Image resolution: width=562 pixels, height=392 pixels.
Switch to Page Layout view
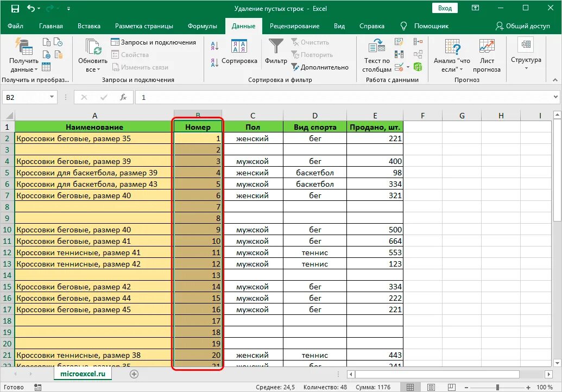(431, 387)
